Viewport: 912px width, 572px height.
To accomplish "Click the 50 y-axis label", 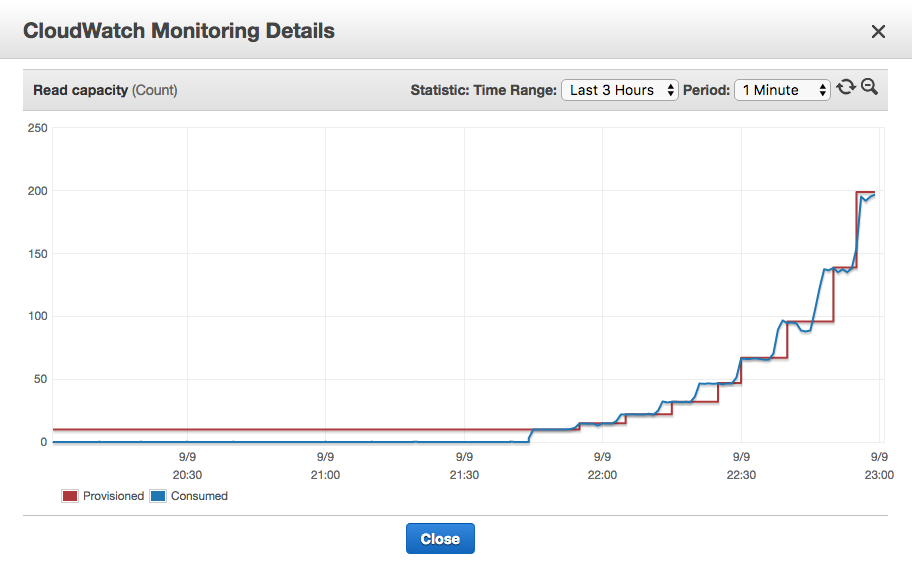I will pyautogui.click(x=41, y=379).
